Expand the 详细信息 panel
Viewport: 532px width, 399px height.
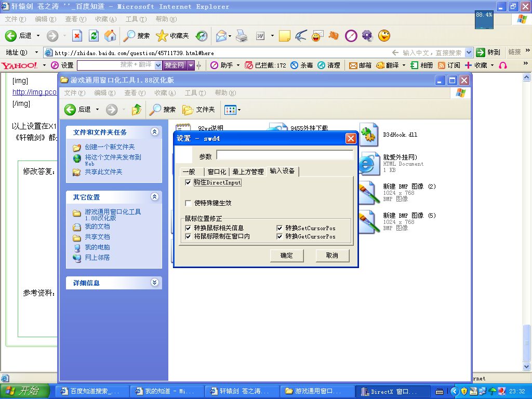(x=154, y=283)
